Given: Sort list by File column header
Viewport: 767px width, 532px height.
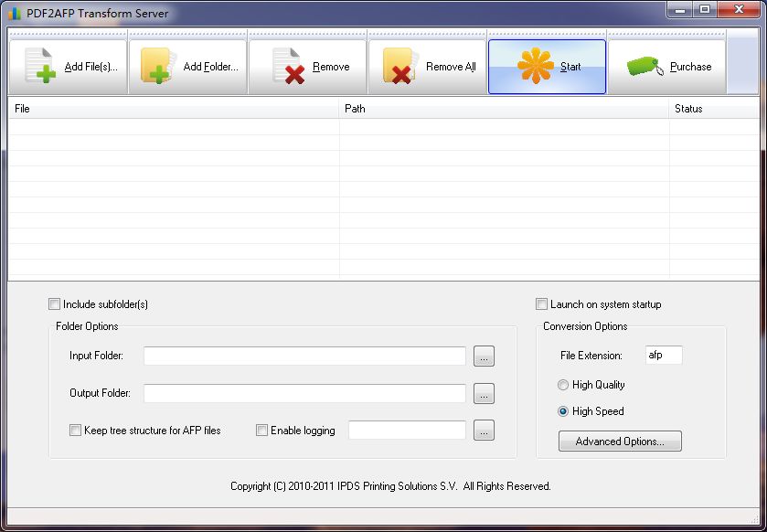Looking at the screenshot, I should pos(174,109).
